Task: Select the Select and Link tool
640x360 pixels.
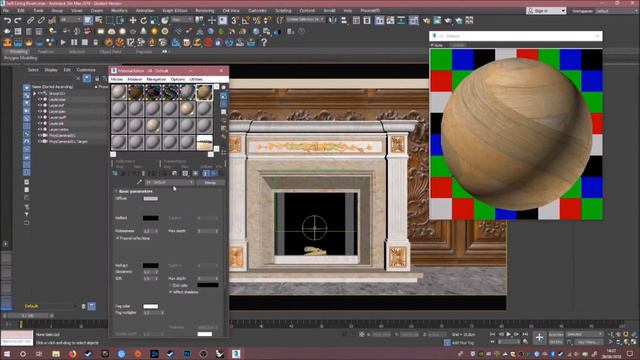Action: click(31, 20)
